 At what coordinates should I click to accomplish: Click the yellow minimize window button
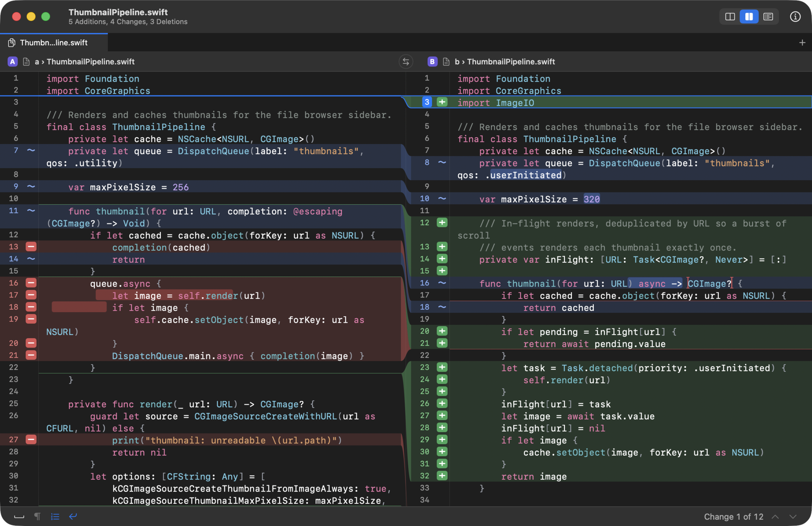tap(31, 16)
